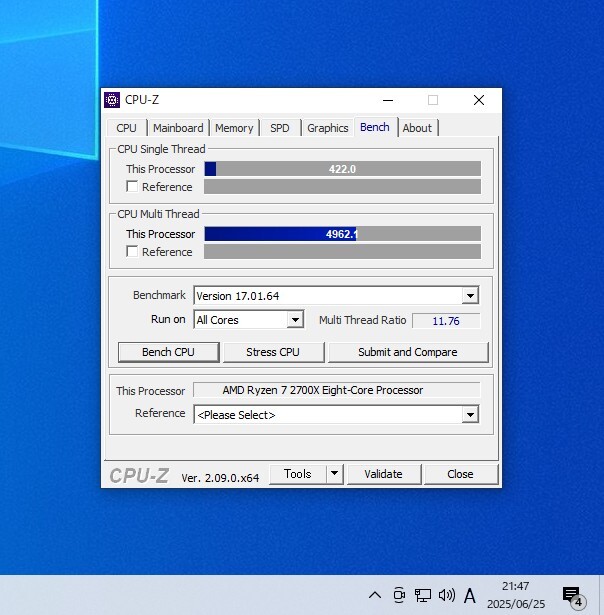Screen dimensions: 604x615
Task: Enable Single Thread Reference checkbox
Action: [132, 186]
